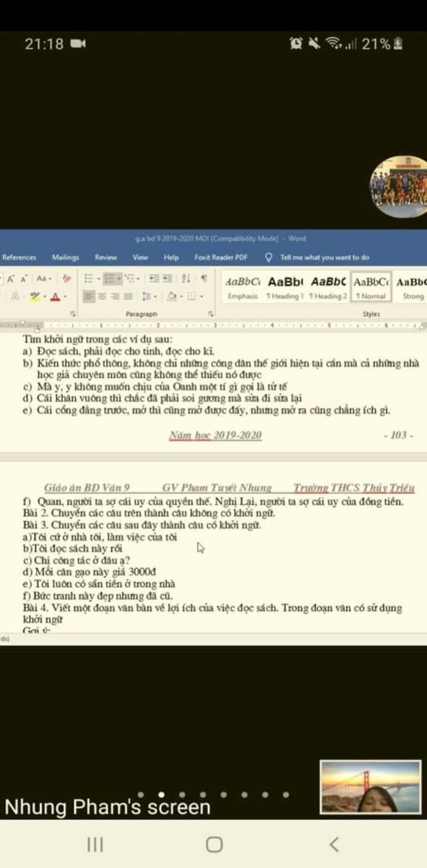Viewport: 427px width, 868px height.
Task: Click the Tell Me lightbulb icon
Action: (x=269, y=257)
